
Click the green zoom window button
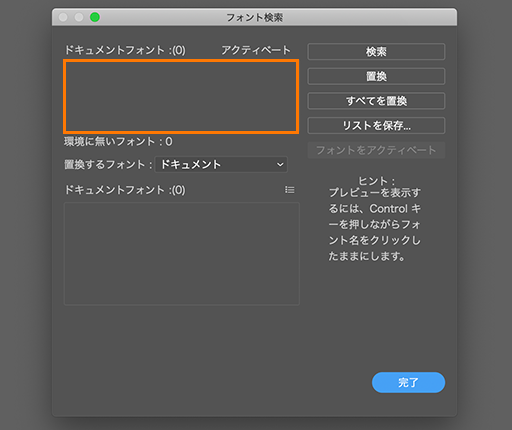pos(95,17)
